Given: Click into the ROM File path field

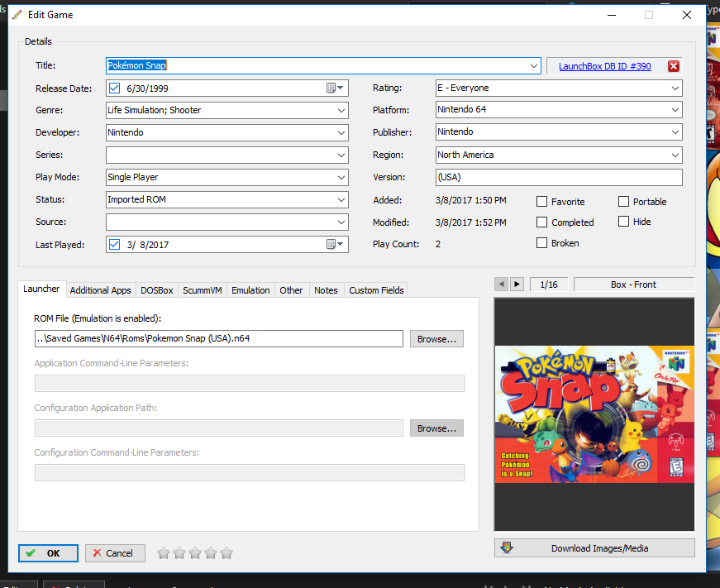Looking at the screenshot, I should [219, 338].
